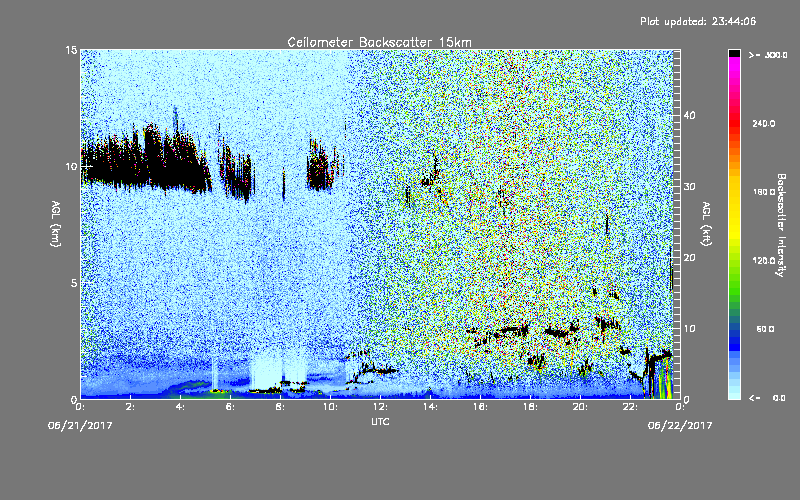Select the "120.0" colorbar label
Screen dimensions: 800x500
point(764,261)
